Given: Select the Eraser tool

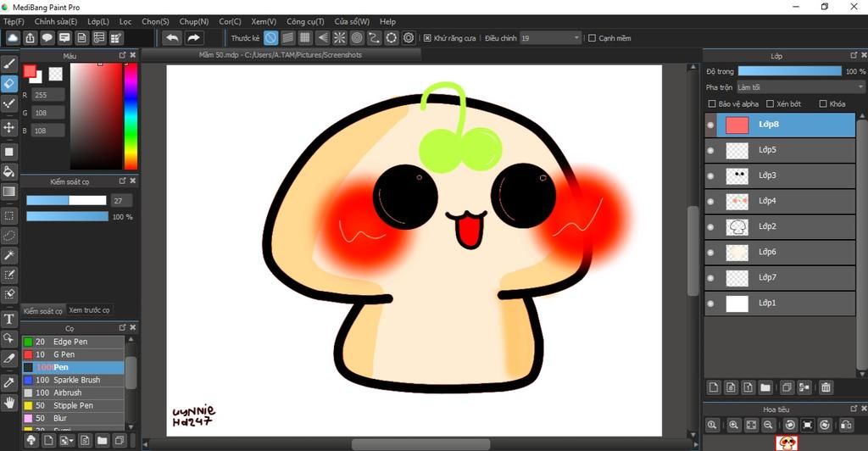Looking at the screenshot, I should tap(8, 84).
